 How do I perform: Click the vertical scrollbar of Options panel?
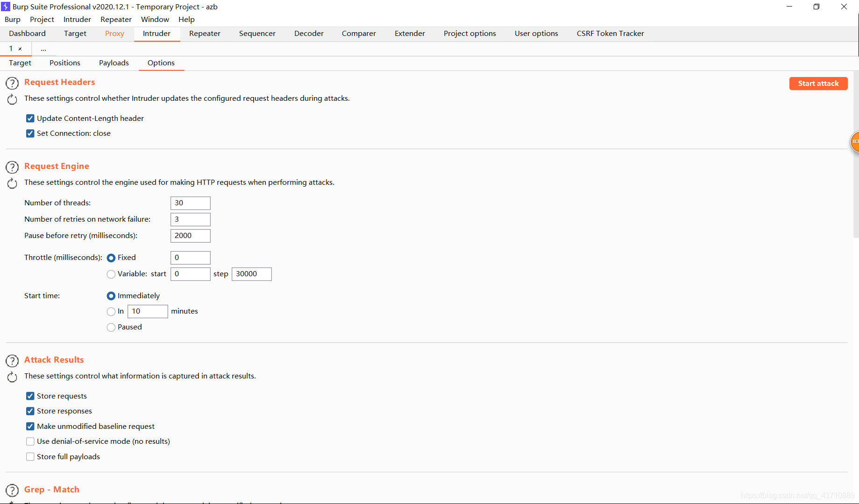[x=856, y=154]
